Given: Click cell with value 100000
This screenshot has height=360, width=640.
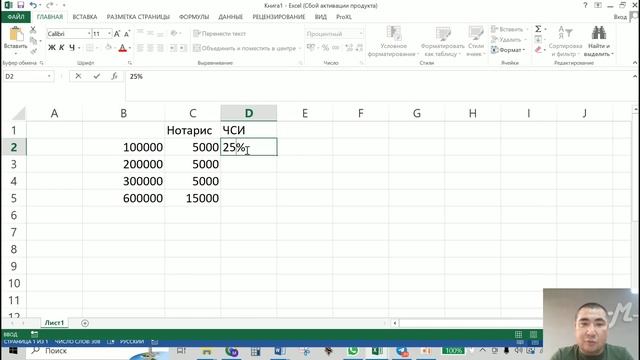Looking at the screenshot, I should (x=124, y=147).
